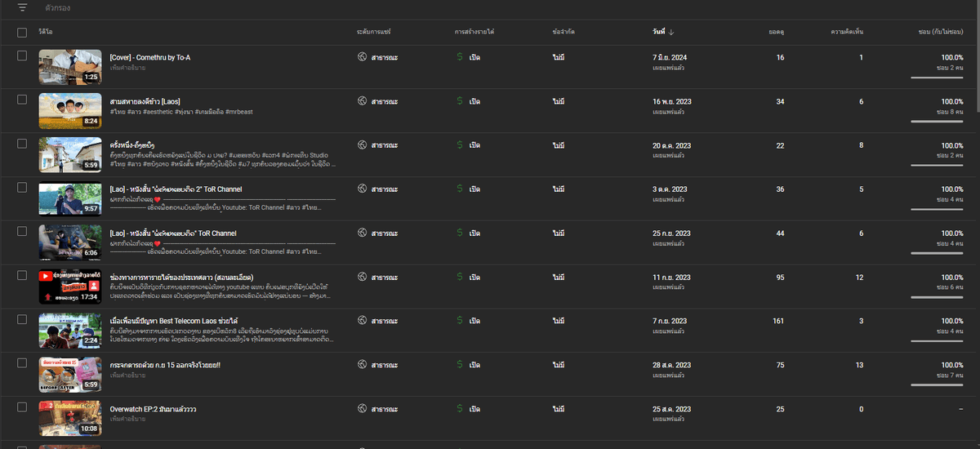Open the Overwatch EP:2 video title link
Image resolution: width=980 pixels, height=449 pixels.
tap(153, 409)
